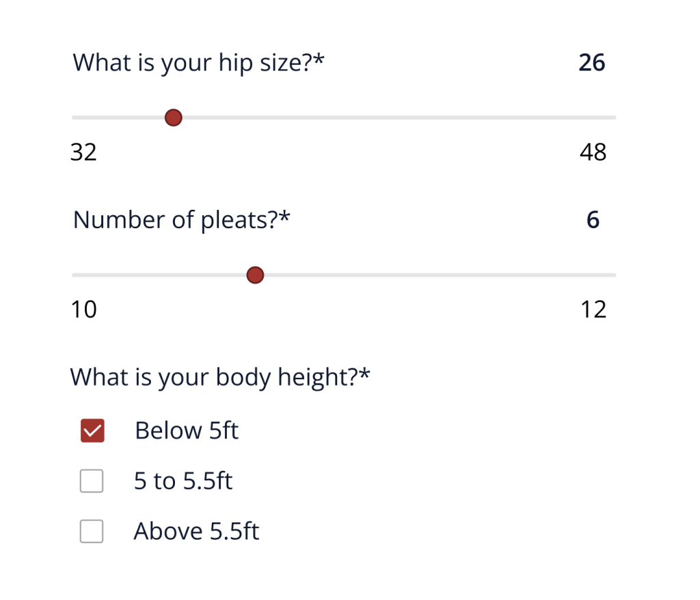Uncheck the Below 5ft checkbox
700x600 pixels.
pyautogui.click(x=92, y=431)
